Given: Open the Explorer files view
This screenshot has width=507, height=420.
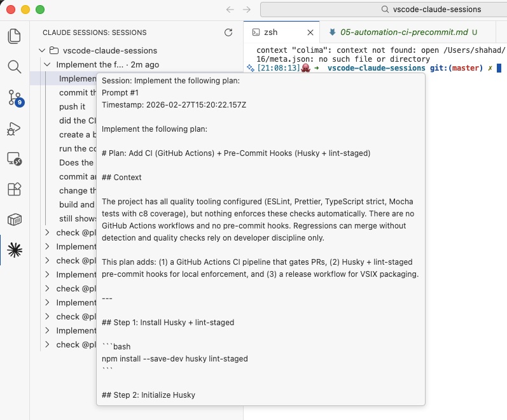Looking at the screenshot, I should click(x=14, y=36).
